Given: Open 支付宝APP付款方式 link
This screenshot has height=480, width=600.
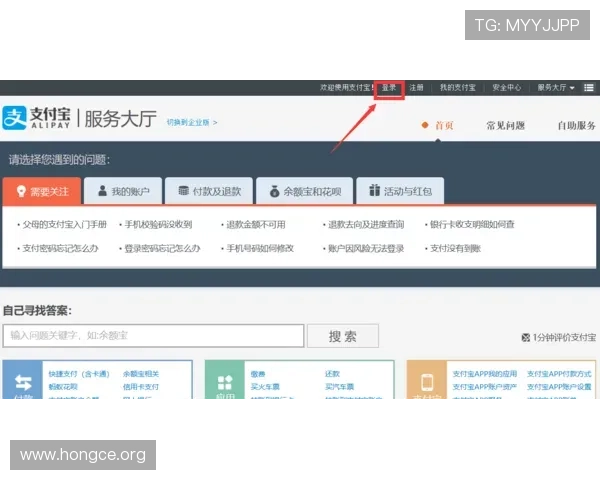Looking at the screenshot, I should pos(559,374).
